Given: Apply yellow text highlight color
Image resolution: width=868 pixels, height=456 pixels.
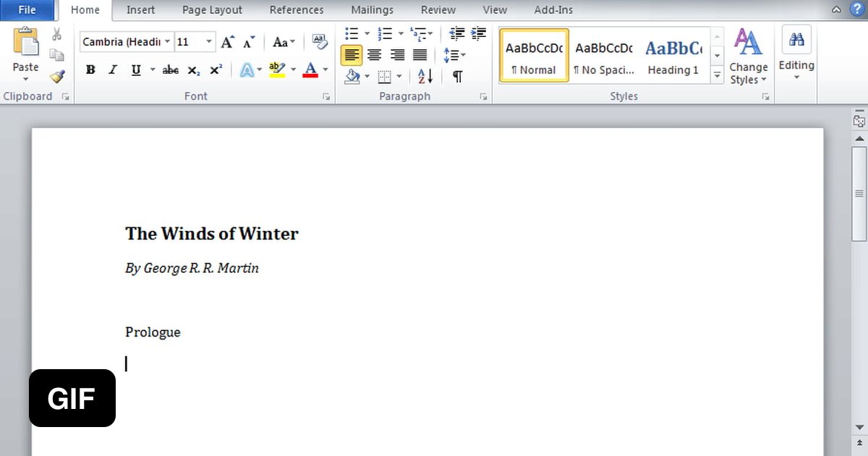Looking at the screenshot, I should pos(277,70).
